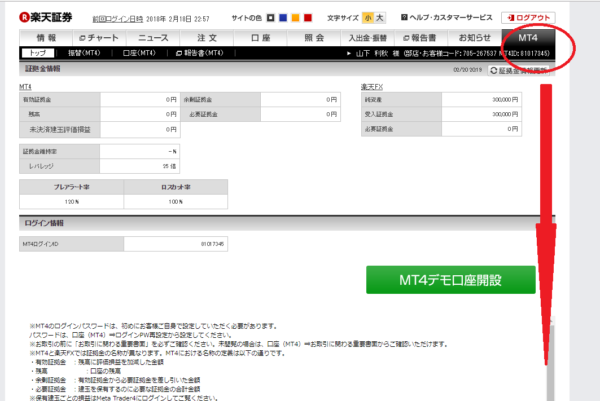
Task: Open the 注文 order tab
Action: coord(206,37)
